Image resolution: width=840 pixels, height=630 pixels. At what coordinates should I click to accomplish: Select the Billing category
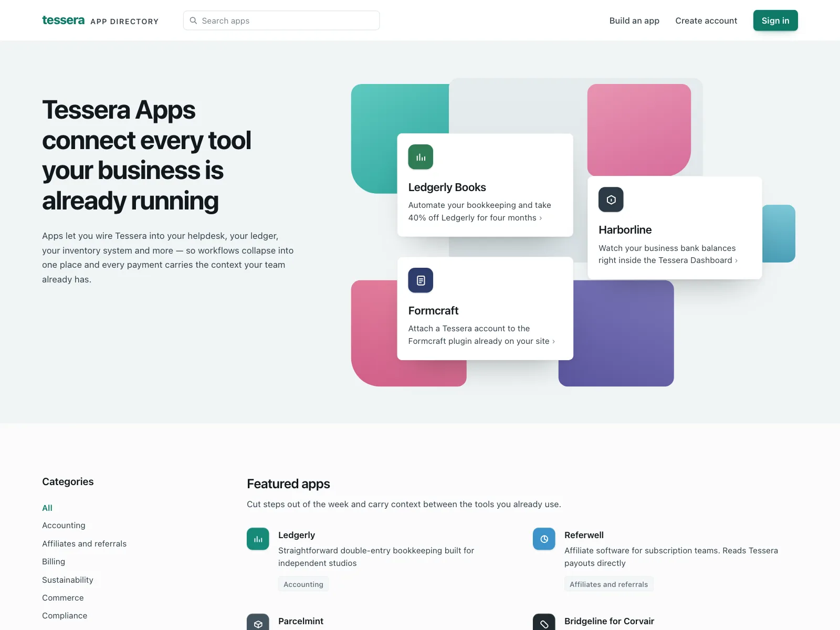(54, 562)
